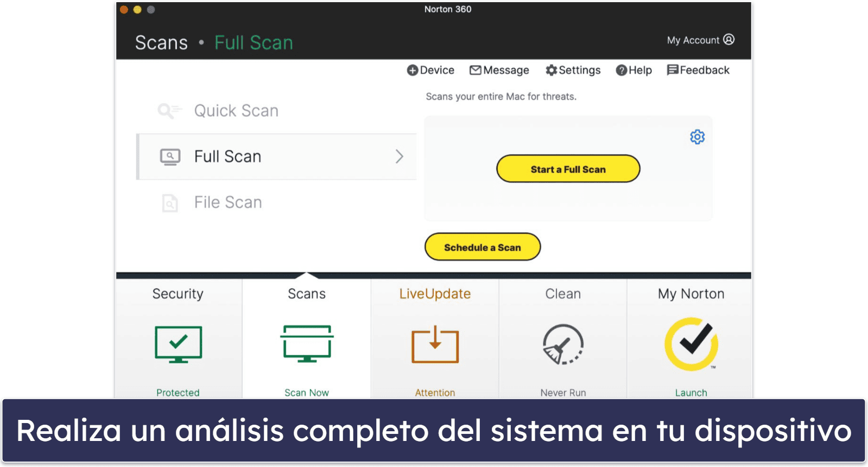Click the Feedback menu label
The width and height of the screenshot is (868, 467).
[705, 71]
